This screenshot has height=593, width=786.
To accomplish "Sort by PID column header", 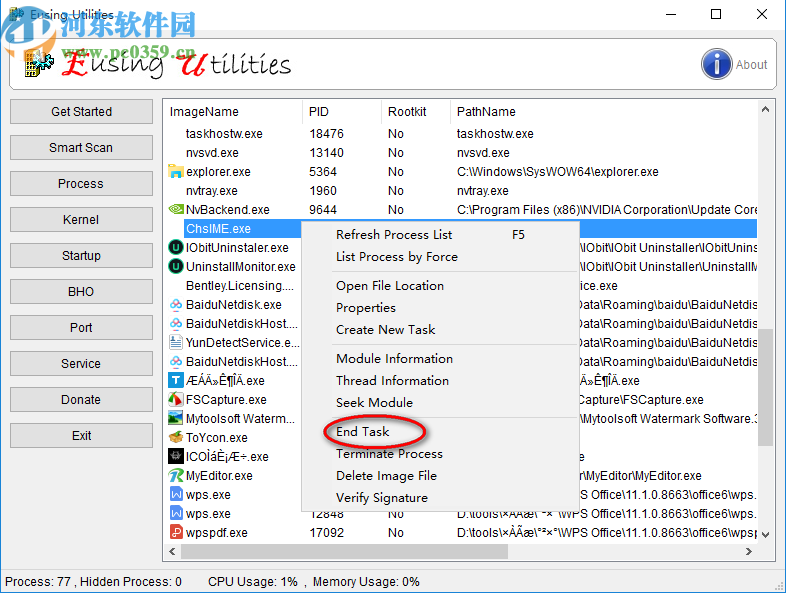I will (342, 111).
